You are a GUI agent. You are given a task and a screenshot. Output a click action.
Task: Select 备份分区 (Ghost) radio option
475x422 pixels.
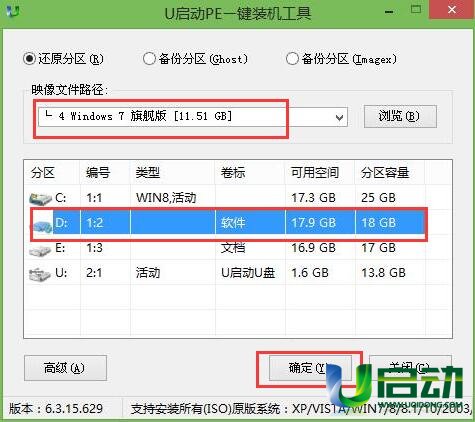click(x=195, y=59)
